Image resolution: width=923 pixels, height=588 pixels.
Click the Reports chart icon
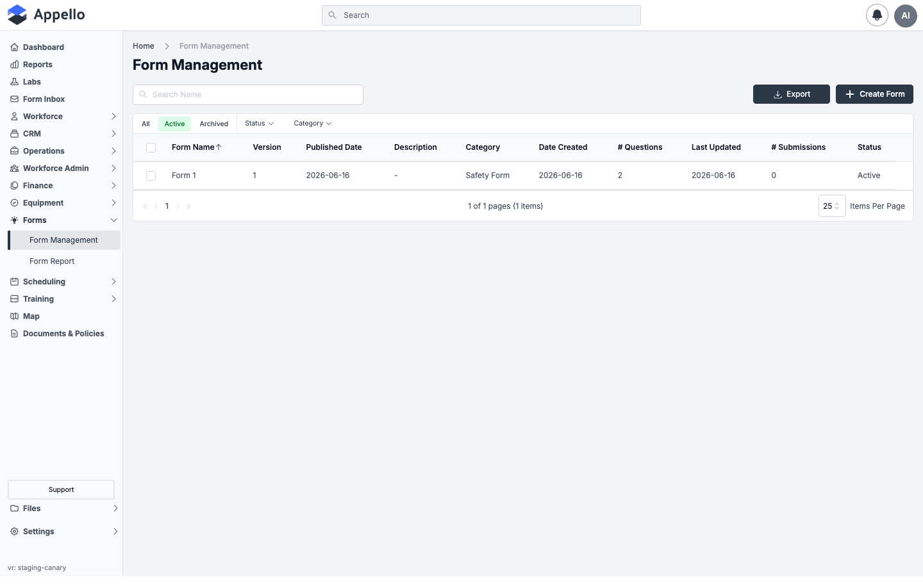(14, 65)
